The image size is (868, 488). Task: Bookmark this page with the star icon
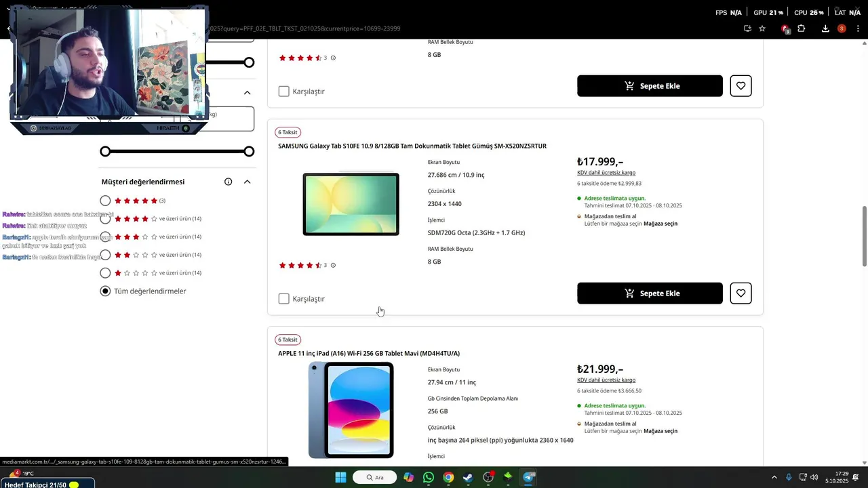point(762,28)
